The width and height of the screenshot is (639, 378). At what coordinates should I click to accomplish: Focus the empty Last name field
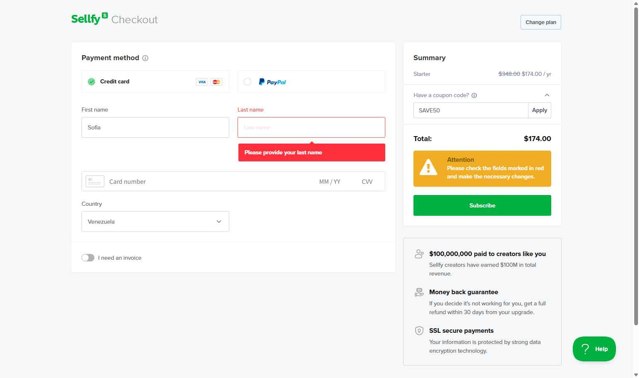coord(311,127)
